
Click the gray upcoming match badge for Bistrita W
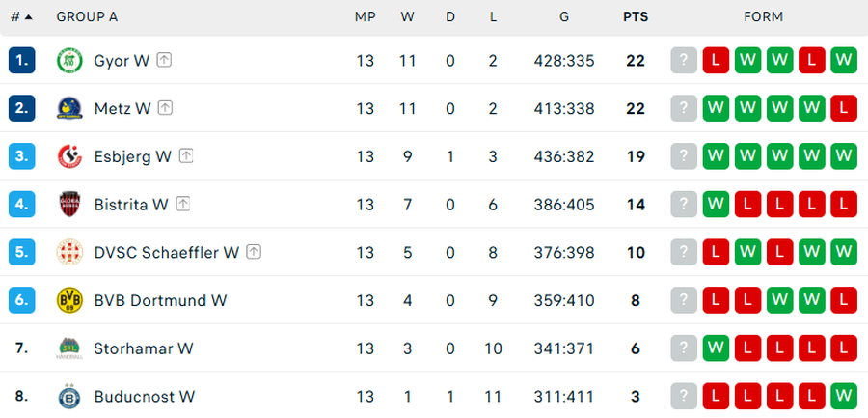coord(684,204)
